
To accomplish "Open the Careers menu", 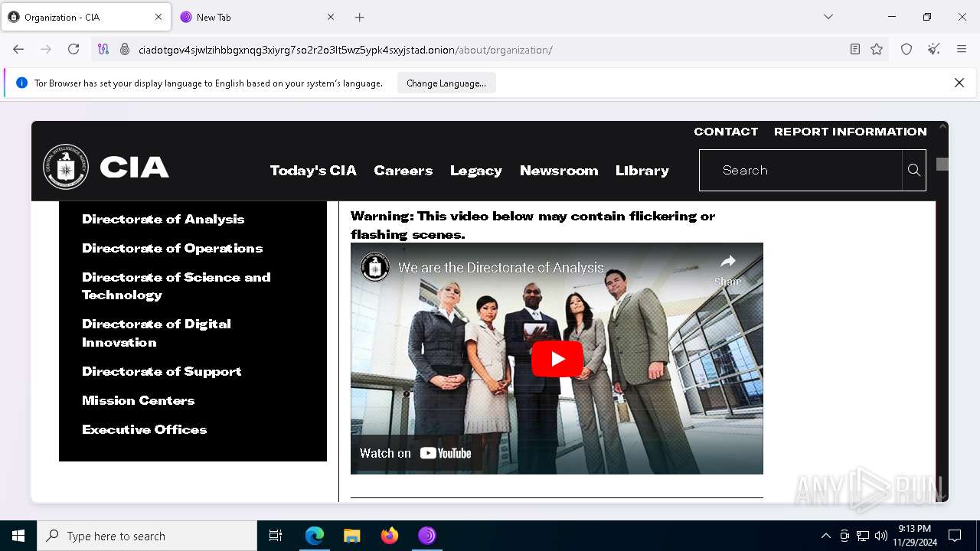I will point(403,170).
